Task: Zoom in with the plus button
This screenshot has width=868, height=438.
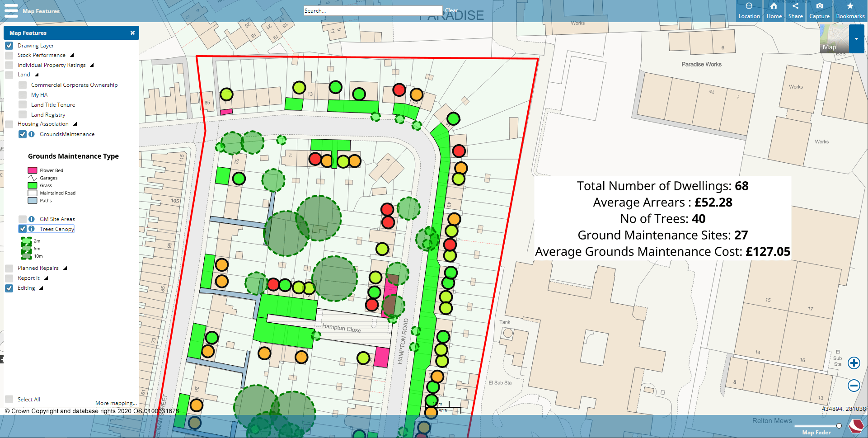Action: [854, 363]
